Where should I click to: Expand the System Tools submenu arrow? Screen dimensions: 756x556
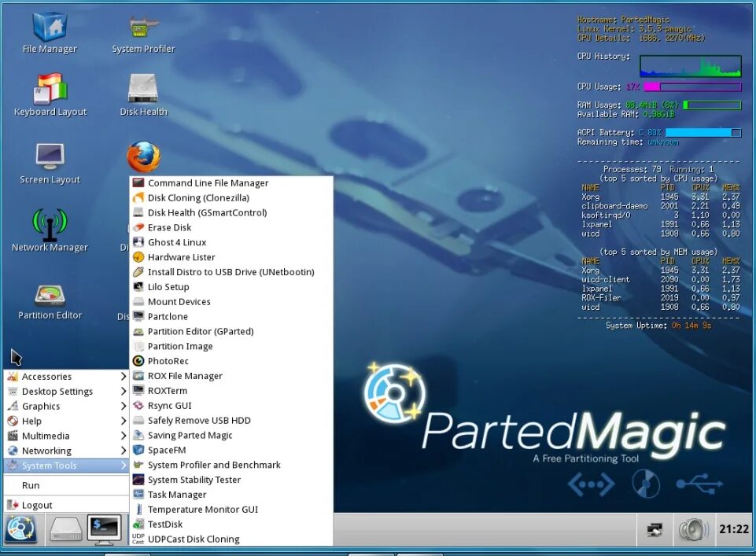pos(123,466)
